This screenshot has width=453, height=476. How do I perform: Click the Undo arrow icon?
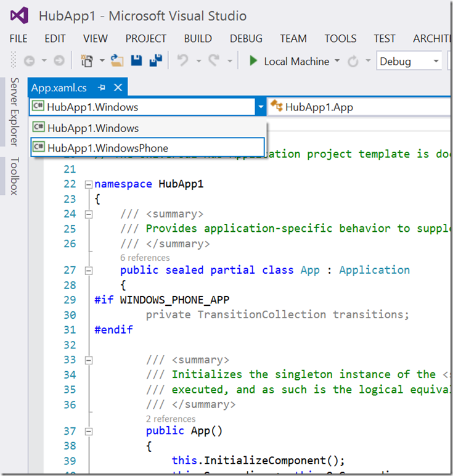[182, 60]
